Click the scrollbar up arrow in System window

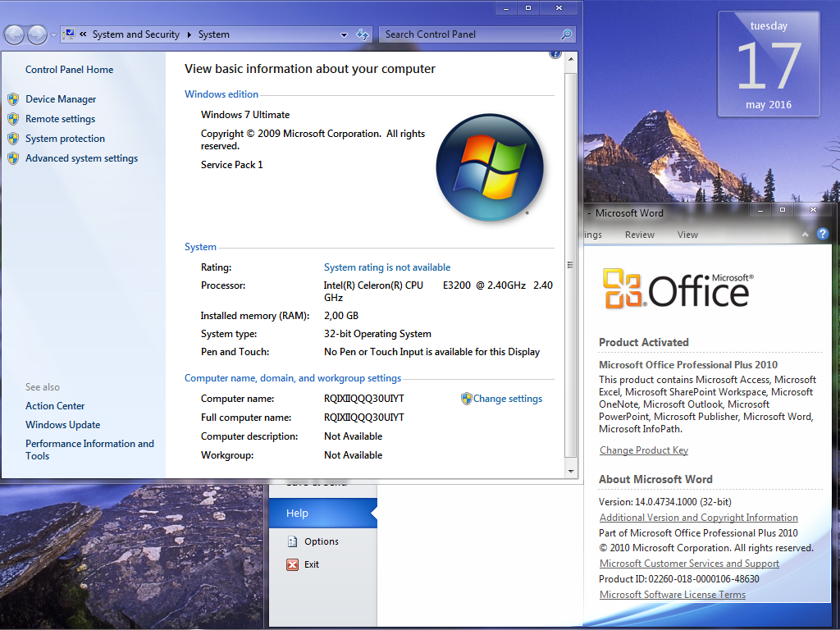571,58
